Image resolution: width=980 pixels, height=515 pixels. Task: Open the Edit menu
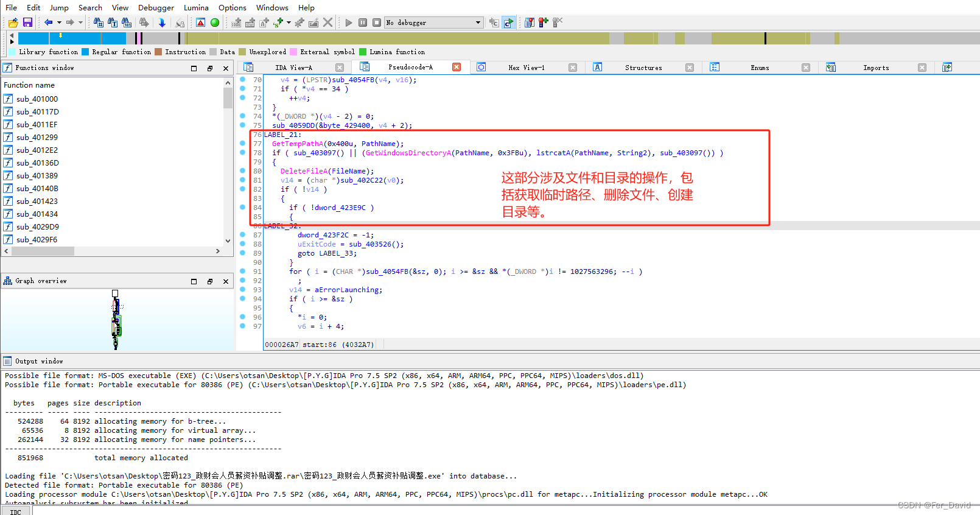pos(33,7)
